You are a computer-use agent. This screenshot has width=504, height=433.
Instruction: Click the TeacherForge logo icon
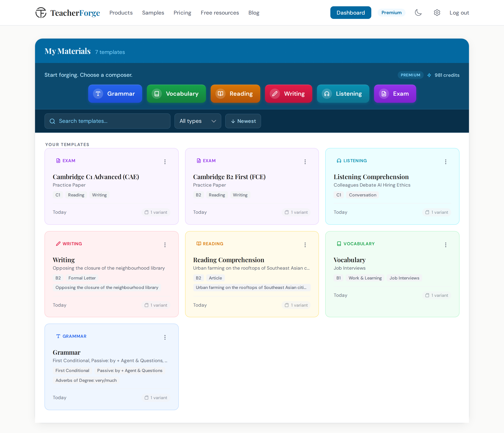pos(41,13)
